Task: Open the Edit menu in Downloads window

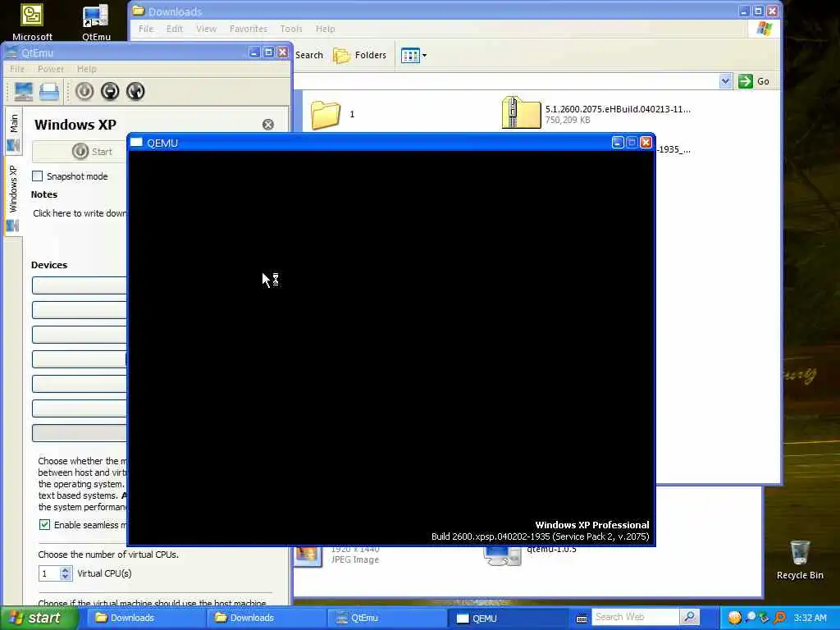Action: [175, 29]
